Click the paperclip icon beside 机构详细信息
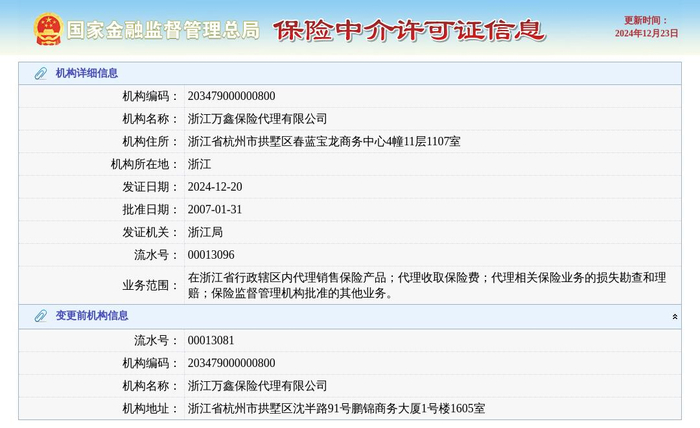This screenshot has width=700, height=428. pos(41,73)
